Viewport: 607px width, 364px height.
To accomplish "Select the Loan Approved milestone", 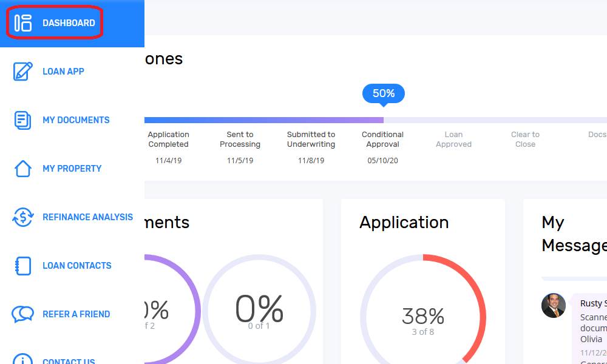I will click(x=453, y=140).
